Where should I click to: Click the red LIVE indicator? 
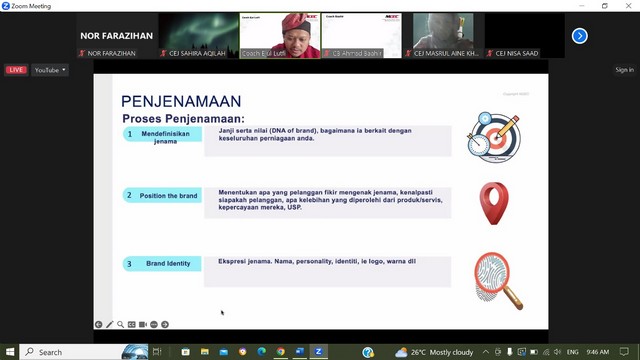point(16,70)
